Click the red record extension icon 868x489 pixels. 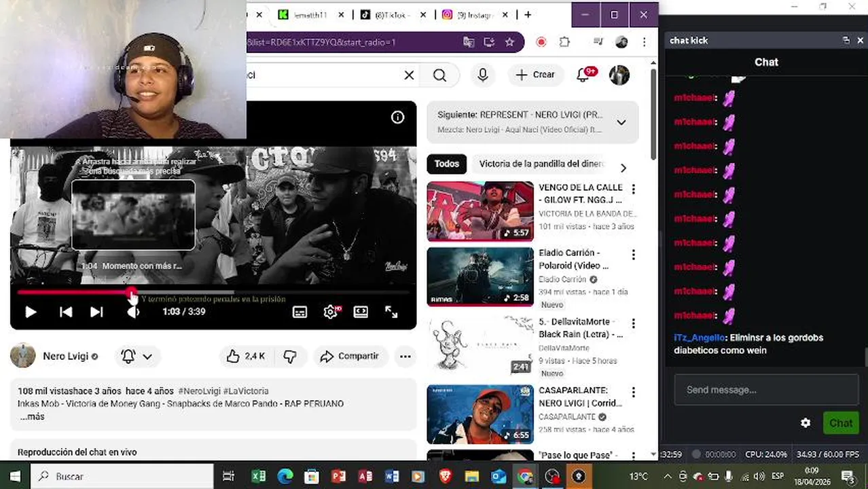pyautogui.click(x=541, y=42)
